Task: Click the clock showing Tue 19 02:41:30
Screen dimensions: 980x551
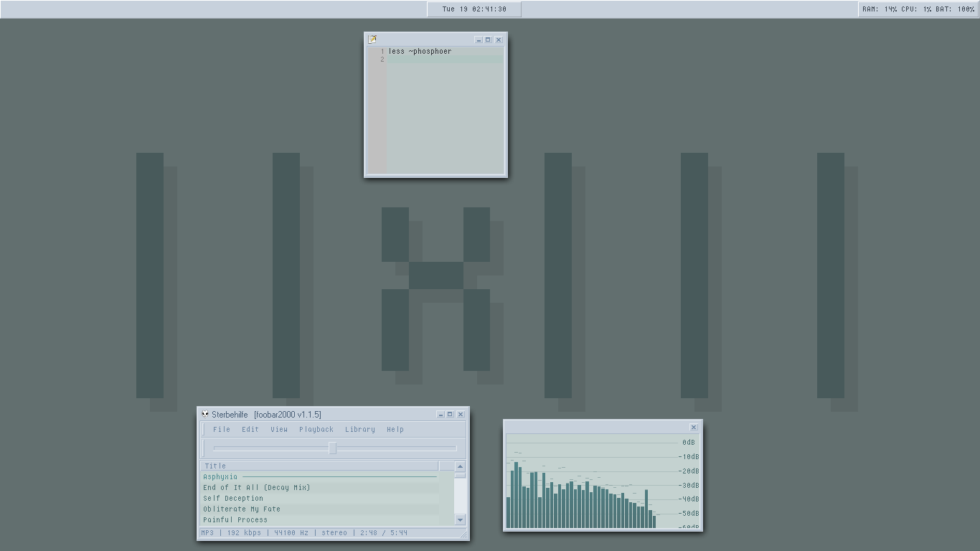Action: point(474,9)
